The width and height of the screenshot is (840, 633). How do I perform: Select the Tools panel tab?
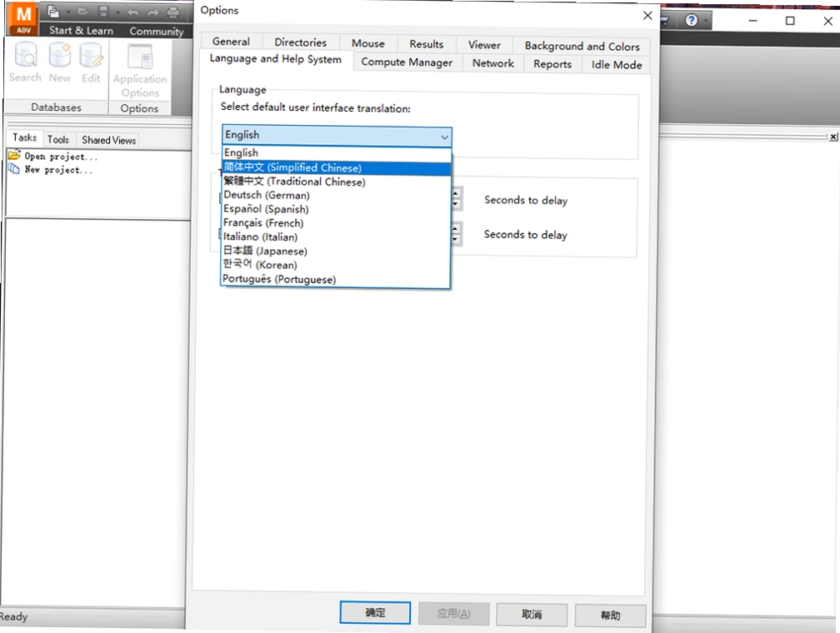point(57,139)
